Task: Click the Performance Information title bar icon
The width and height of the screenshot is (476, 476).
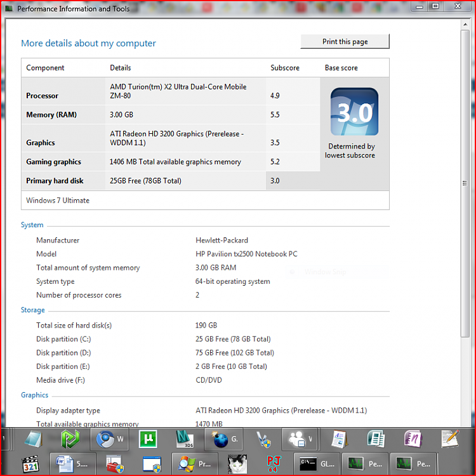Action: 9,8
